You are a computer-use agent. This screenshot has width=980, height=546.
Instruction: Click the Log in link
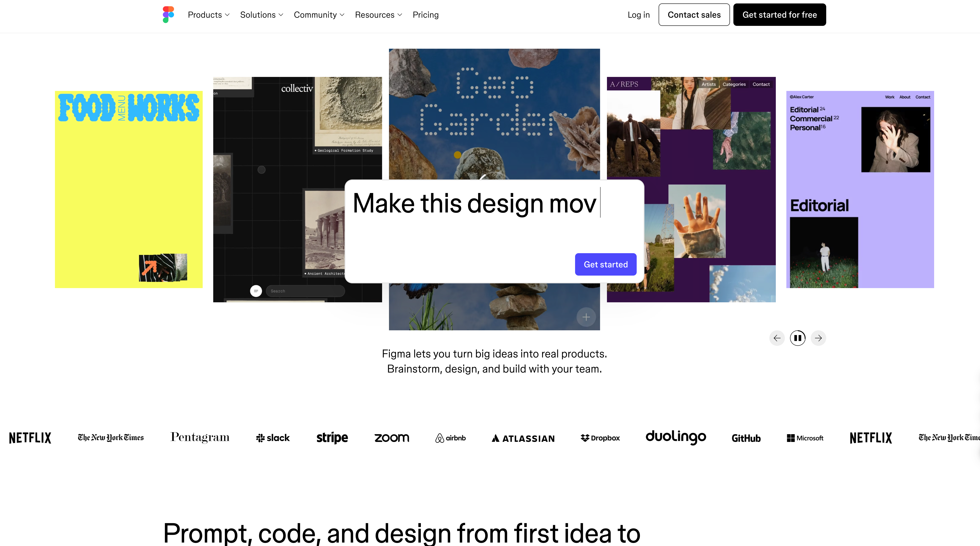pos(639,15)
